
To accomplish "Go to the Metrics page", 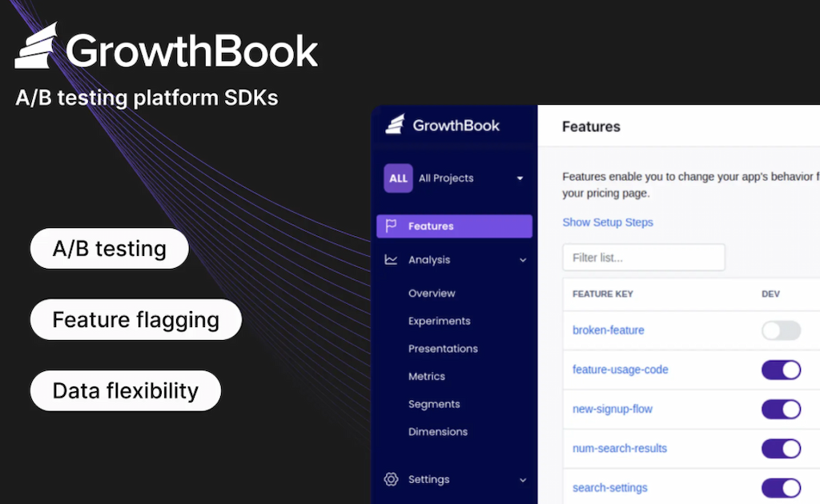I will [x=426, y=376].
